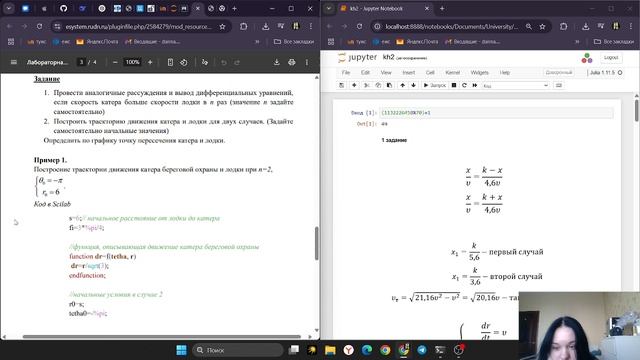This screenshot has width=640, height=360.
Task: Reload the Jupyter localhost page
Action: pos(359,26)
